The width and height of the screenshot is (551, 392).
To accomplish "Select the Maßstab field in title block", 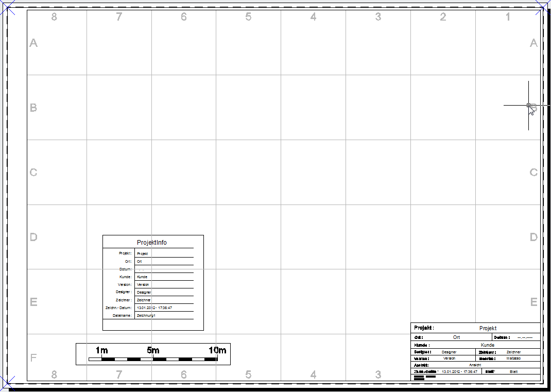I will pos(514,359).
